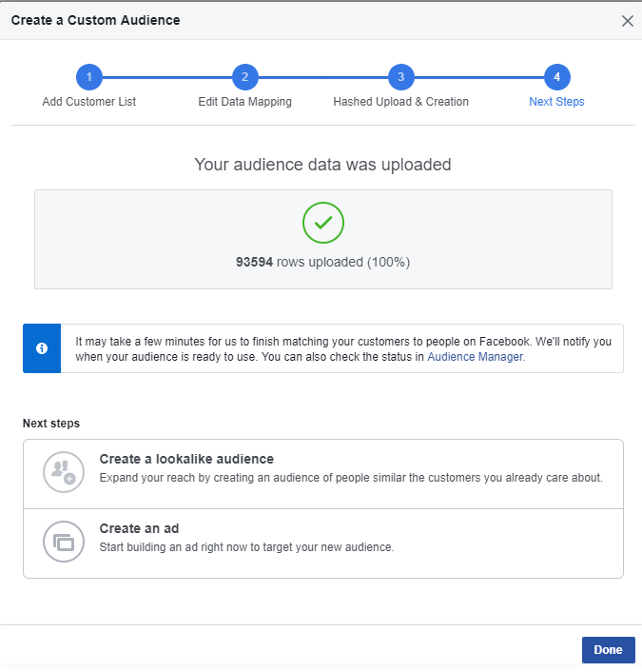The image size is (642, 672).
Task: Open the Add Customer List step label
Action: tap(88, 102)
